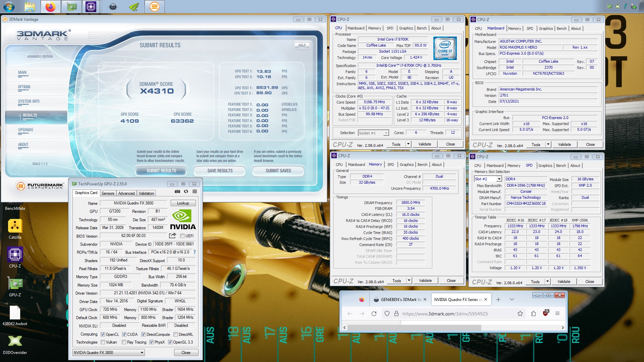
Task: Open System Info in 3DMark Vantage
Action: pyautogui.click(x=29, y=101)
